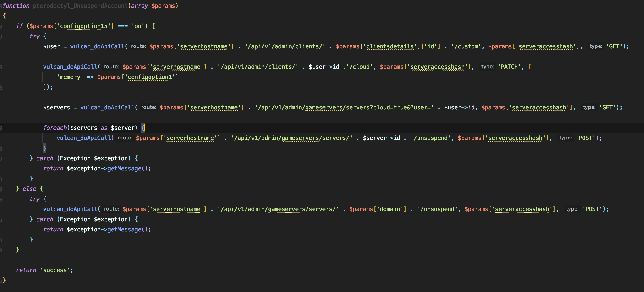The image size is (644, 292).
Task: Collapse the else block fold marker
Action: pyautogui.click(x=1, y=189)
